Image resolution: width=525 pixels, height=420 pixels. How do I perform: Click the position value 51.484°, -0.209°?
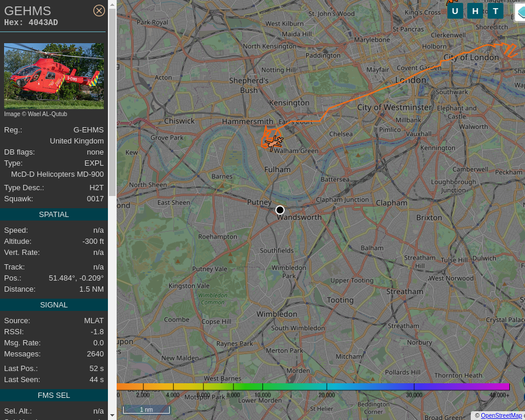pos(76,278)
